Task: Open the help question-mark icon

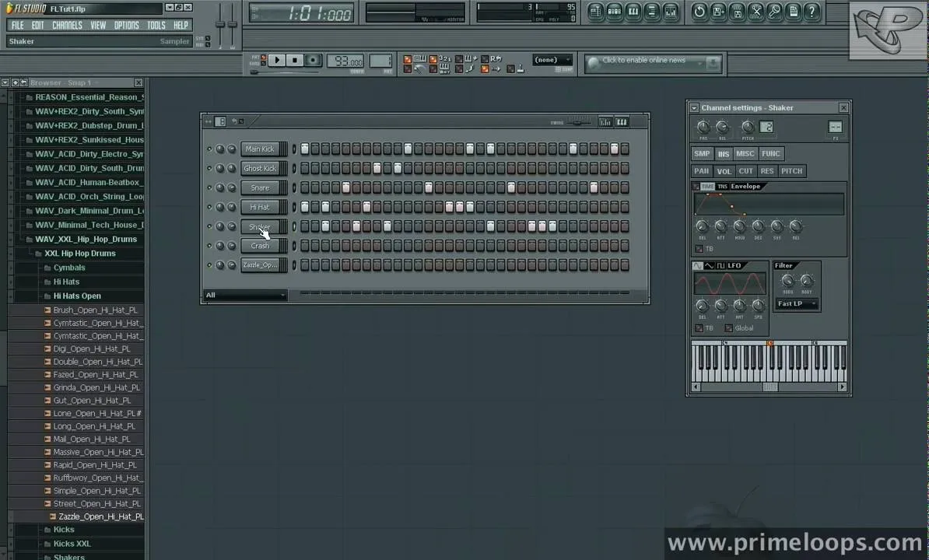Action: pos(812,11)
